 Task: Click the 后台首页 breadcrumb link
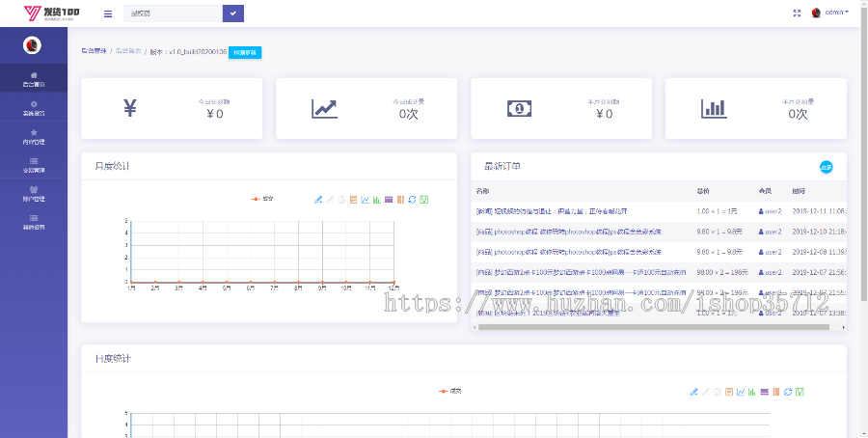(x=128, y=51)
